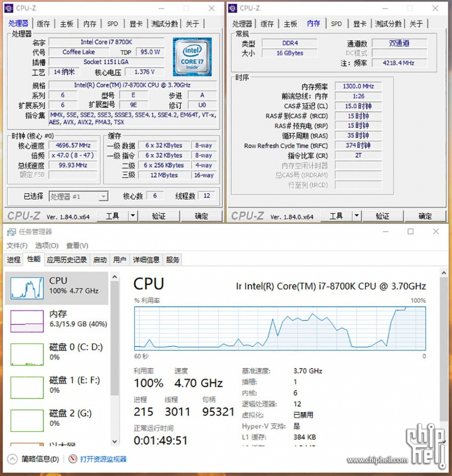The image size is (452, 476).
Task: Open 主板 tab in left CPU-Z window
Action: point(66,24)
